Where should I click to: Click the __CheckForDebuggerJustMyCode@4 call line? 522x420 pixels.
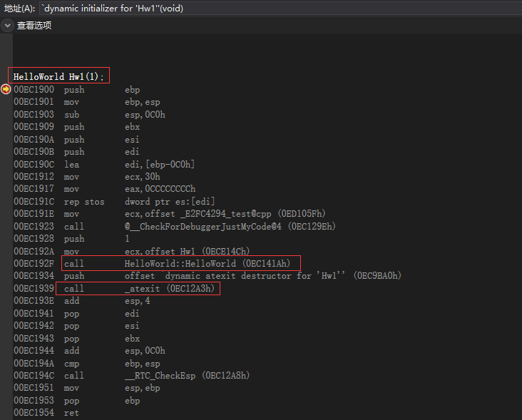pos(175,227)
